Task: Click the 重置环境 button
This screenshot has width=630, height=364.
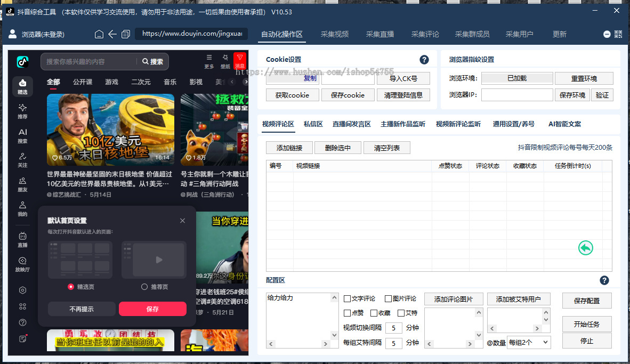Action: coord(584,78)
